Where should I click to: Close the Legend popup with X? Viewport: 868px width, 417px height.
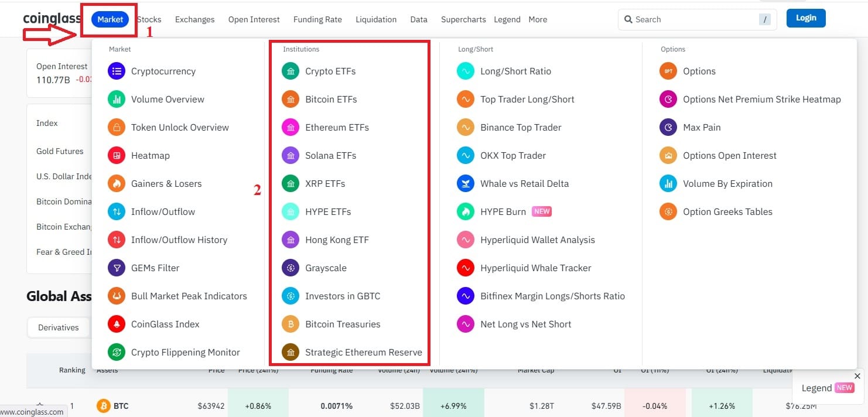coord(857,376)
